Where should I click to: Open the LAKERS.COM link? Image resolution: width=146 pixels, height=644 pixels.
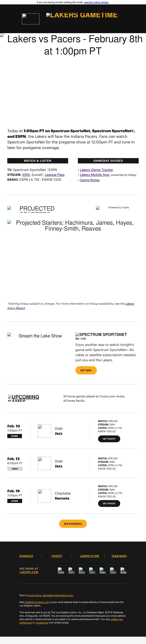(29, 572)
